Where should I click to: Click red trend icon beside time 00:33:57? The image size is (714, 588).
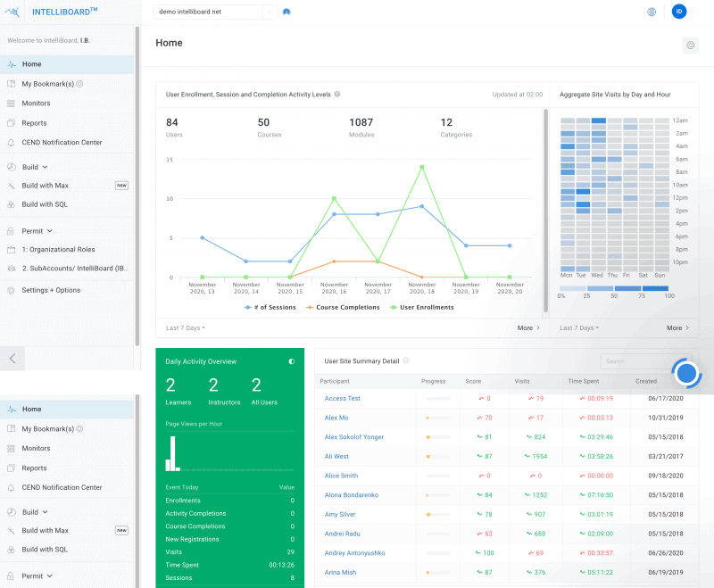(583, 553)
